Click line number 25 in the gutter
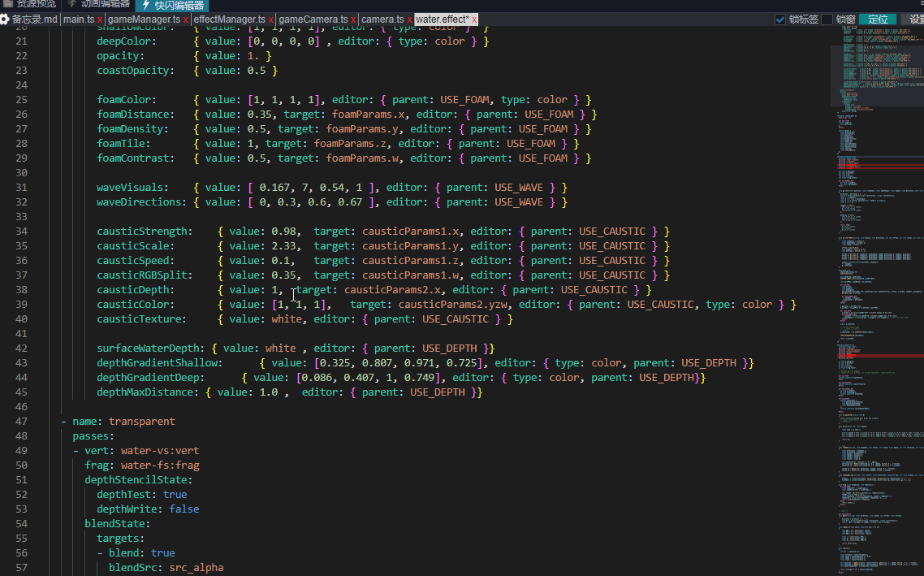The width and height of the screenshot is (924, 576). (x=21, y=100)
